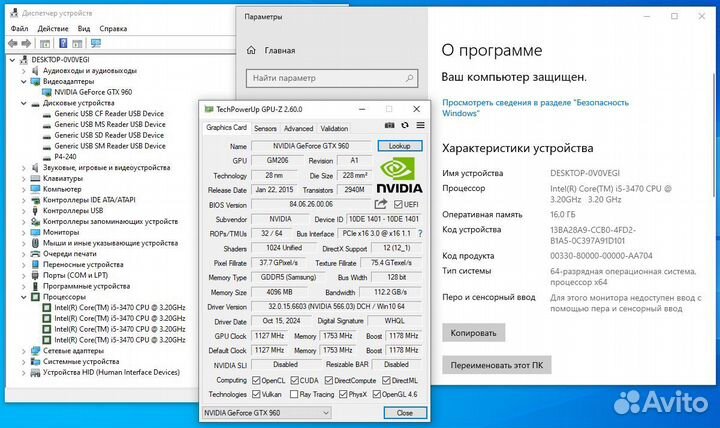This screenshot has height=428, width=720.
Task: Click the home icon in the Settings window
Action: coord(251,50)
